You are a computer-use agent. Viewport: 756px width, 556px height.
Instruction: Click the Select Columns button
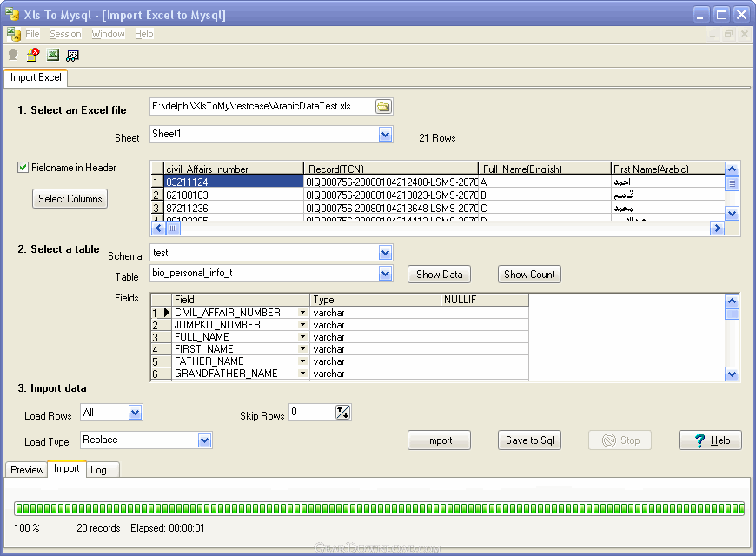coord(70,199)
